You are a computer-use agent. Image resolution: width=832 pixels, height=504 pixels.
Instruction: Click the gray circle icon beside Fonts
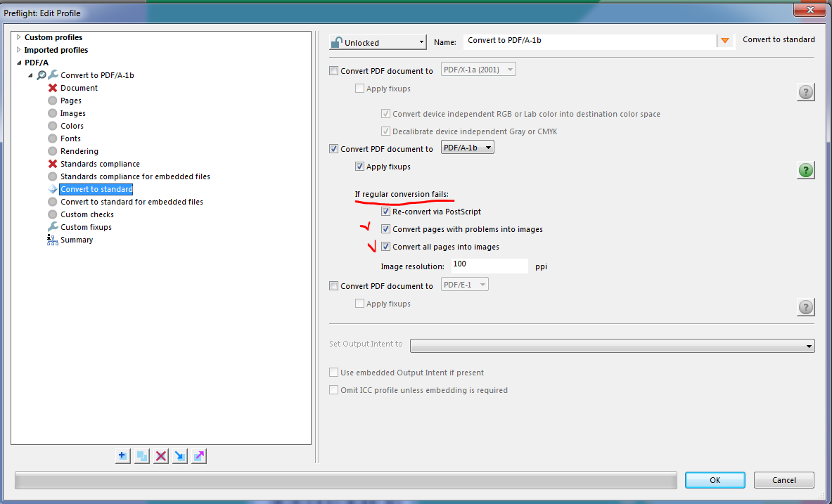point(53,138)
